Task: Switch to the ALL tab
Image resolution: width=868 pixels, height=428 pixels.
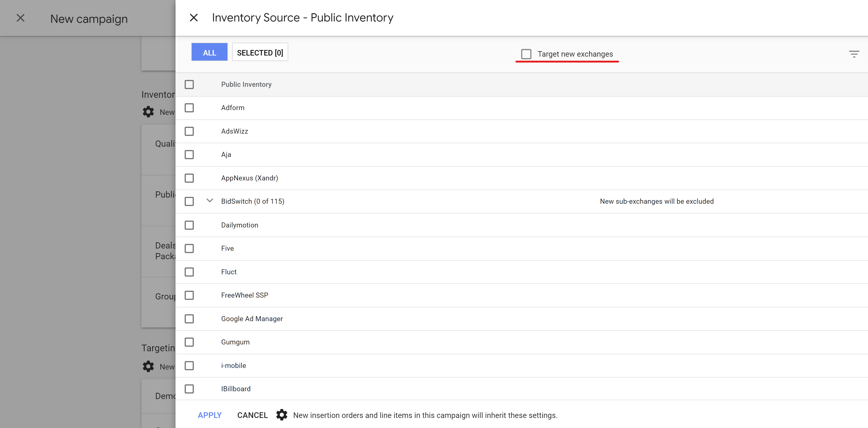Action: [x=209, y=52]
